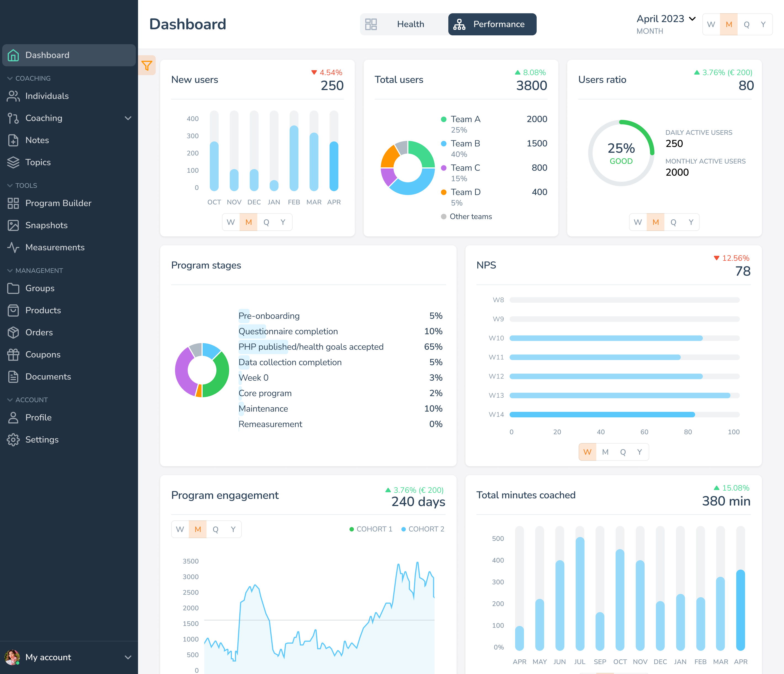The height and width of the screenshot is (674, 784).
Task: Go to Individuals page
Action: [x=47, y=96]
